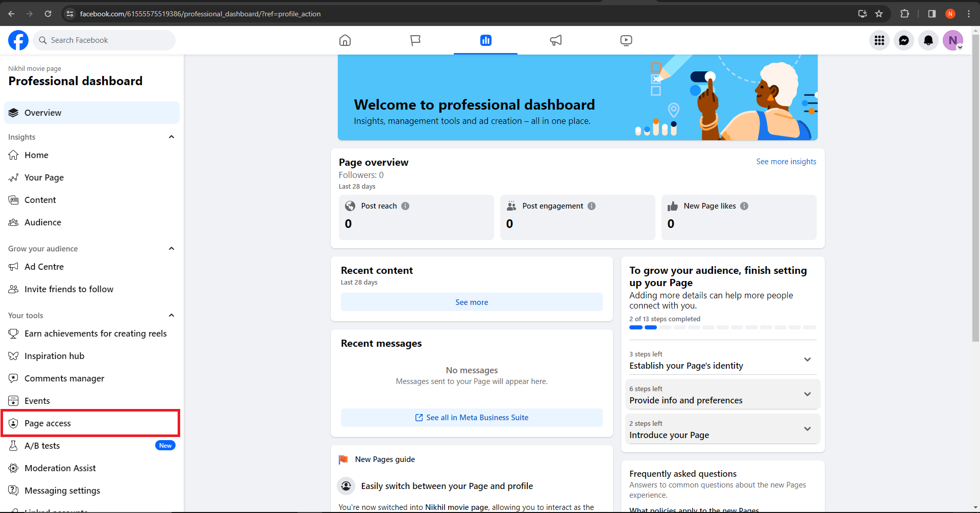The height and width of the screenshot is (513, 980).
Task: Open the Menu grid icon
Action: (879, 40)
